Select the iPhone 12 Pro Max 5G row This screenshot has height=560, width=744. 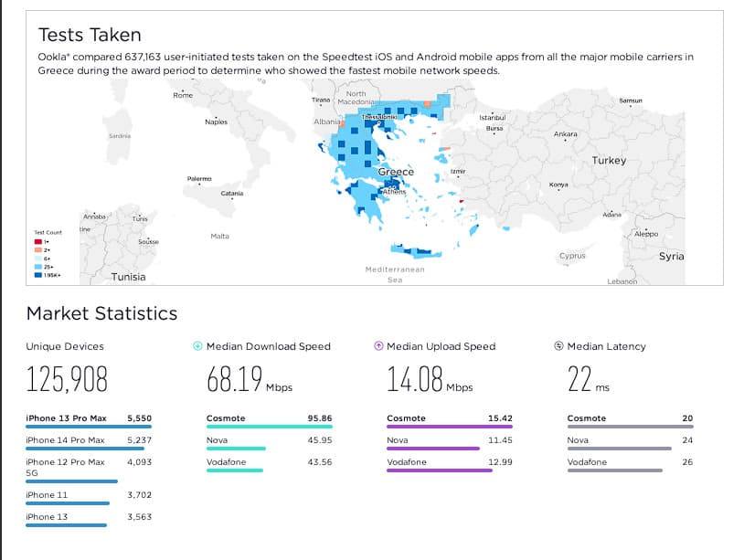click(89, 470)
